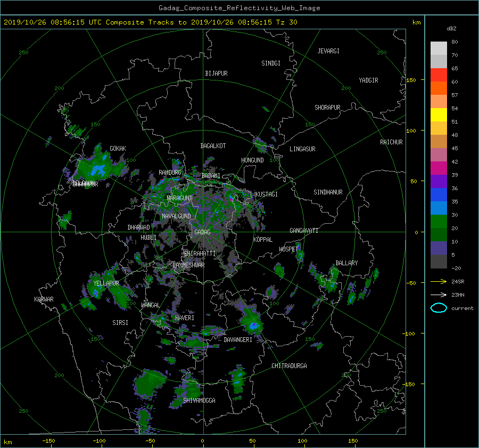Click the YELLAPUR city label

tap(106, 283)
